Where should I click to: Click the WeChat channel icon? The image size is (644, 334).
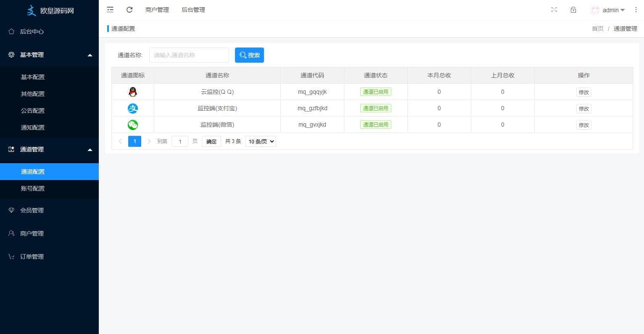[x=133, y=125]
